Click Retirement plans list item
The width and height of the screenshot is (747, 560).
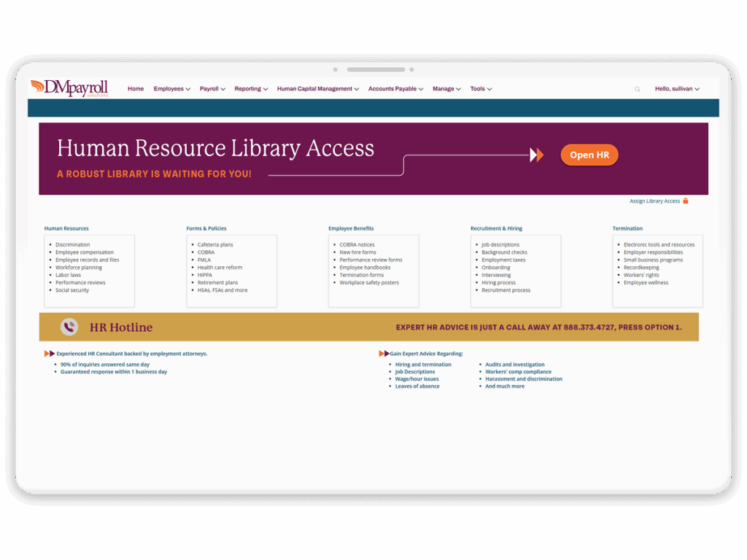(x=217, y=283)
